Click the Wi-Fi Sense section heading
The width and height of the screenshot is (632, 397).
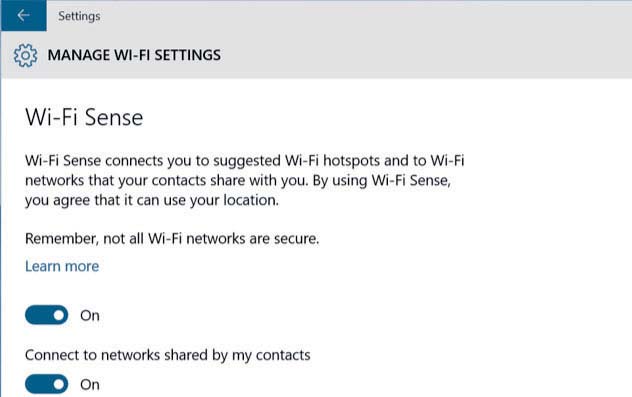(84, 117)
